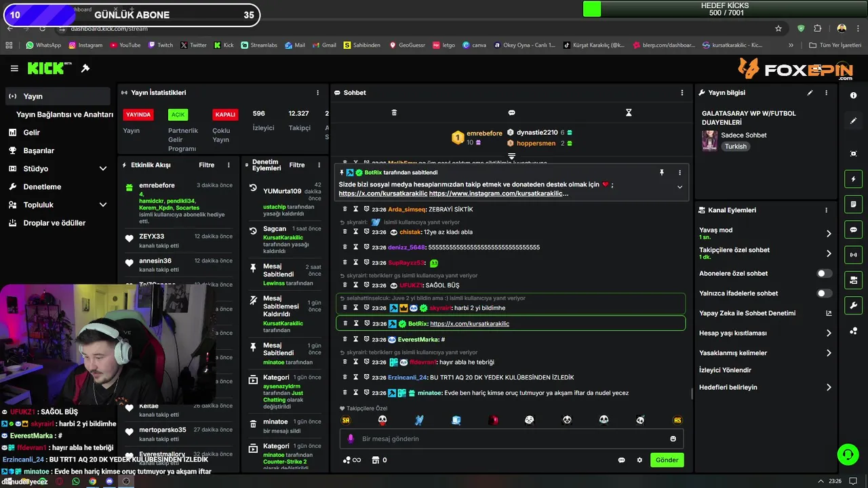
Task: Open Yayın bilgisi three-dot menu
Action: click(826, 93)
